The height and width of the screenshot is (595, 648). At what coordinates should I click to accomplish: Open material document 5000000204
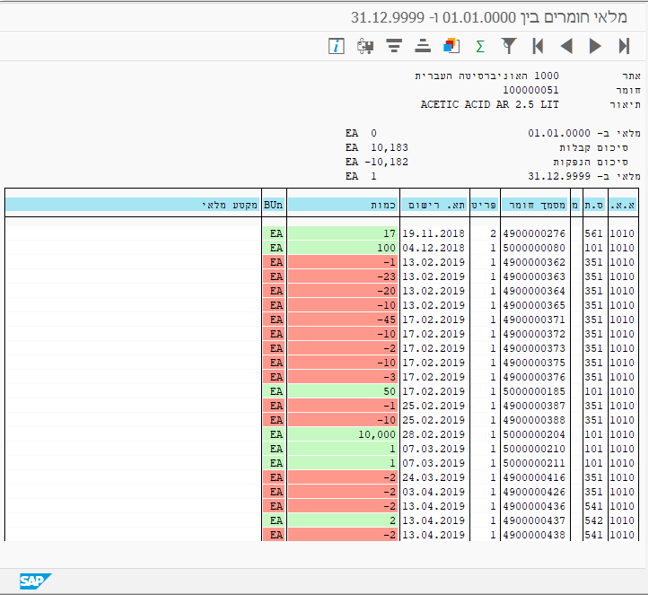(534, 434)
